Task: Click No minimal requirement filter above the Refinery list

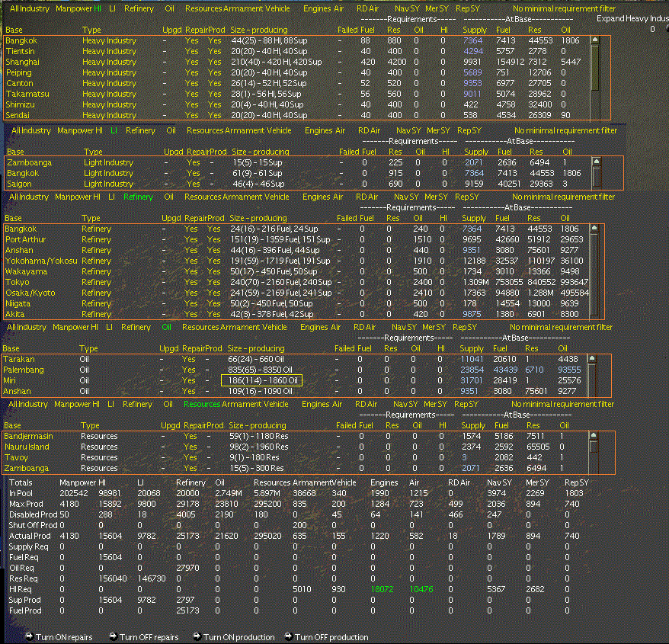Action: pos(563,197)
